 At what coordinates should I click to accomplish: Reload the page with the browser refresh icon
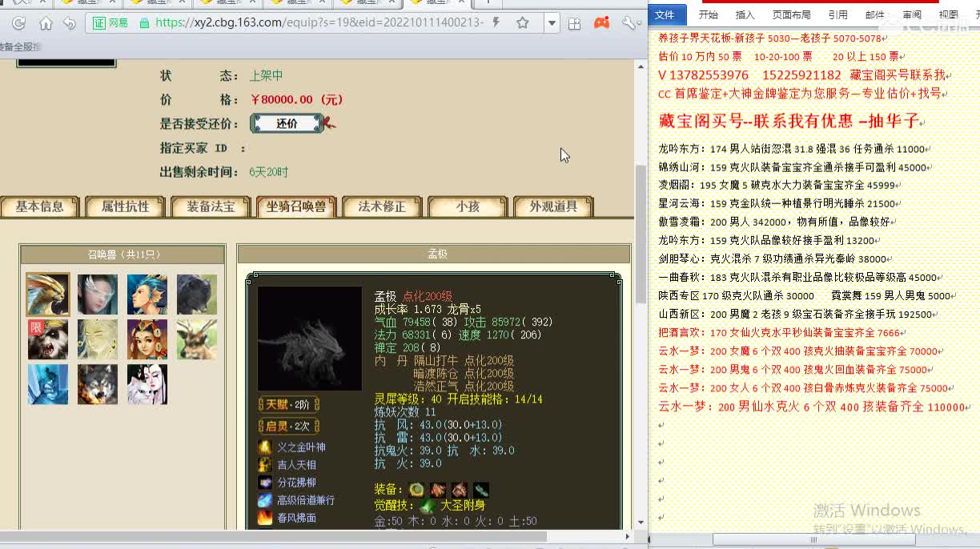[x=19, y=23]
